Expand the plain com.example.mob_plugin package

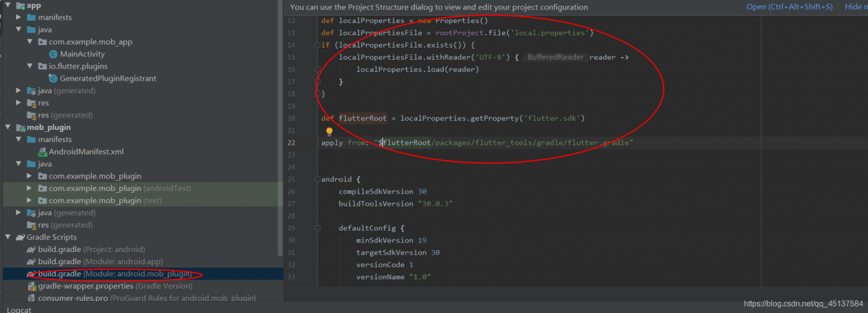pos(31,177)
